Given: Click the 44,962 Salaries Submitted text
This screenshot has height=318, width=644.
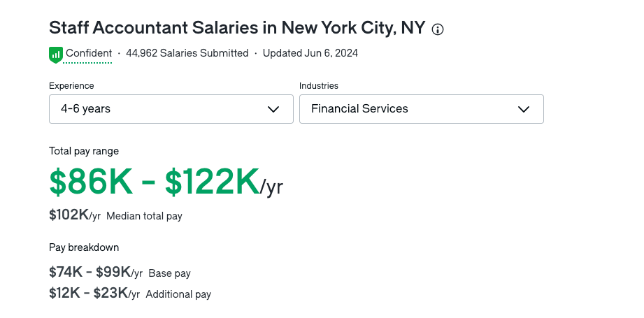Looking at the screenshot, I should (187, 53).
